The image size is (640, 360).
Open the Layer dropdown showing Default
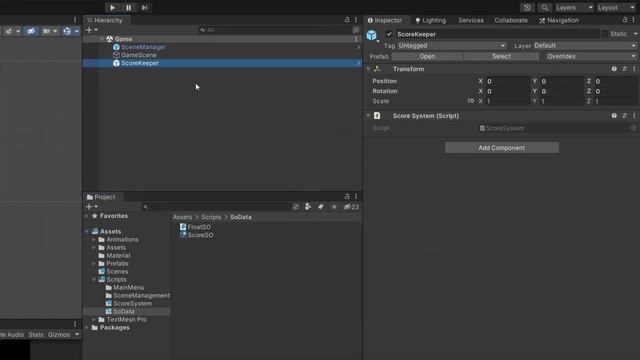pyautogui.click(x=585, y=46)
